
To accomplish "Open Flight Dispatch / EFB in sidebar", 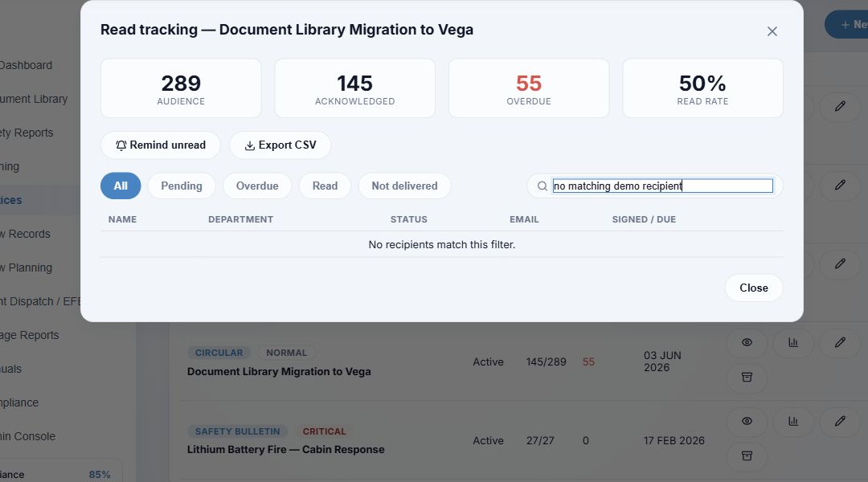I will (x=40, y=301).
